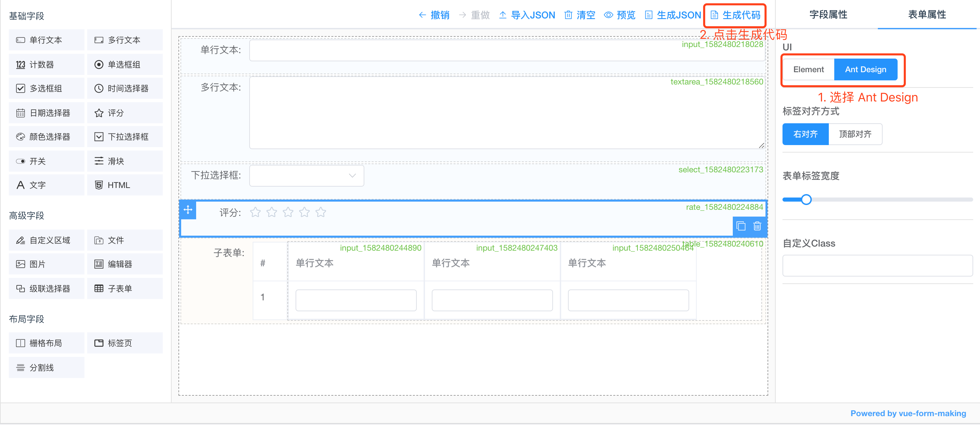The width and height of the screenshot is (980, 425).
Task: Pick the 子表单 sub-form component from the palette
Action: pos(125,288)
